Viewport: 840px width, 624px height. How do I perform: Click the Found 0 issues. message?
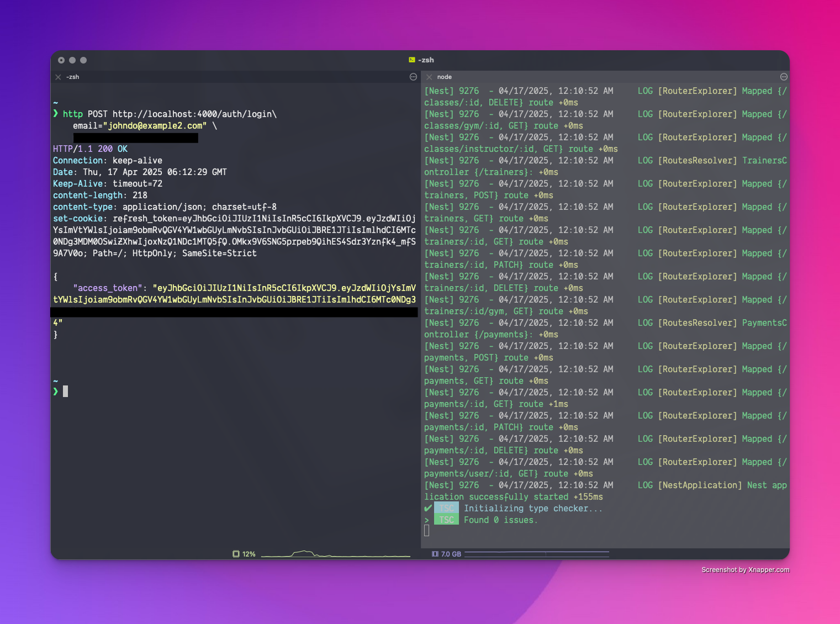tap(500, 520)
